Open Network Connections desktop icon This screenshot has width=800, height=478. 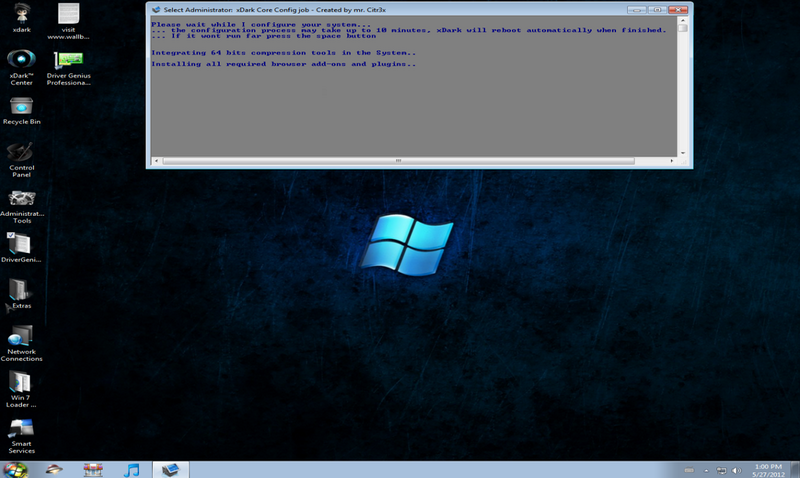(x=21, y=343)
